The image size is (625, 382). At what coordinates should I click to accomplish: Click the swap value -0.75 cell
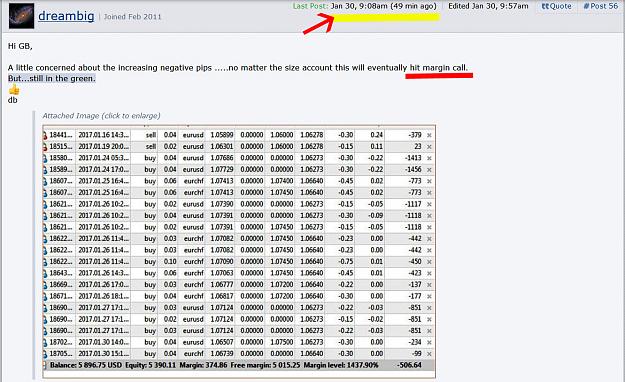pyautogui.click(x=346, y=262)
